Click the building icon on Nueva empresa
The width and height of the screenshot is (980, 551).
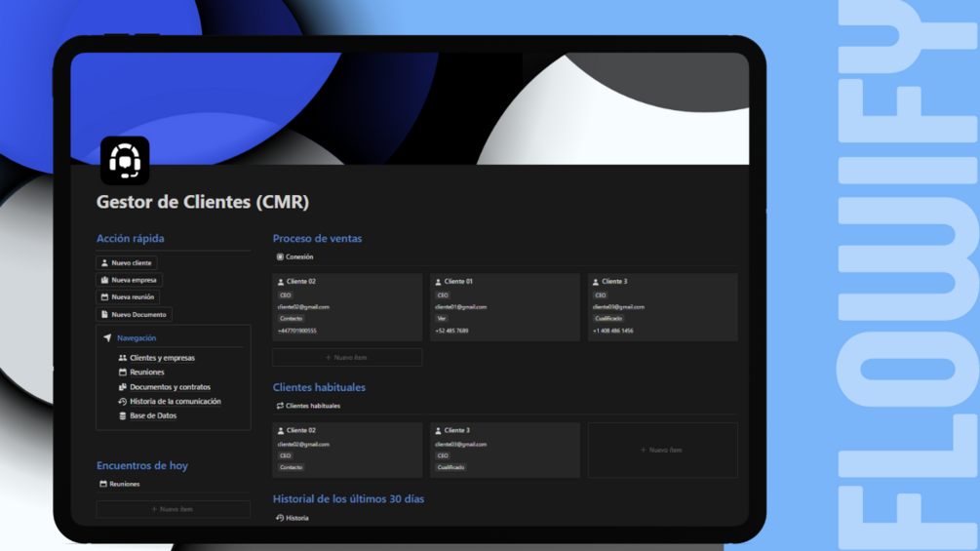point(104,280)
